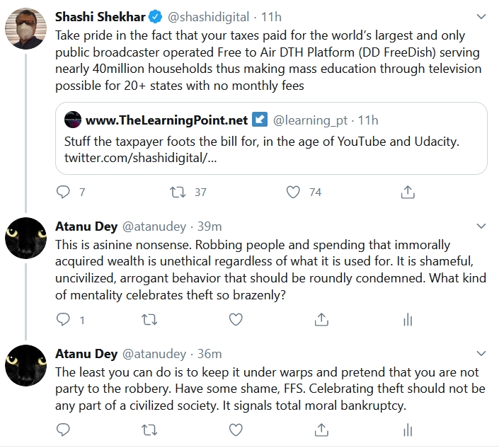View analytics for the 36m tweet

[408, 429]
